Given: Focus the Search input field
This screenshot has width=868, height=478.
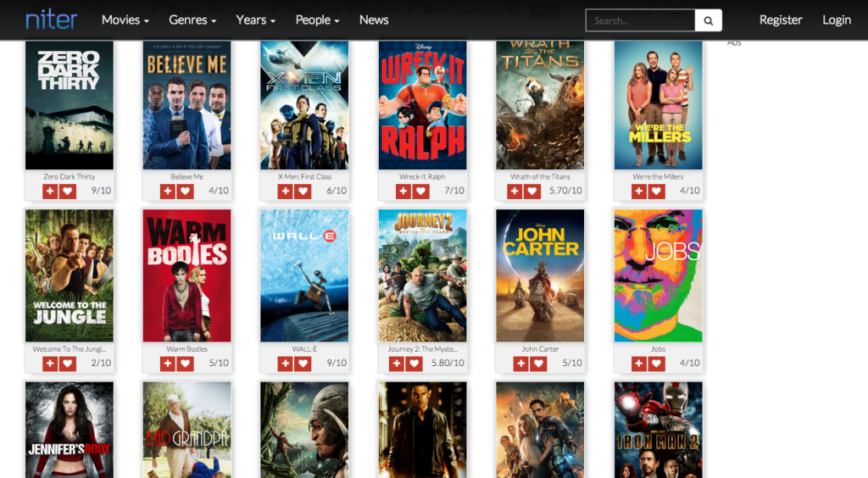Looking at the screenshot, I should [641, 20].
